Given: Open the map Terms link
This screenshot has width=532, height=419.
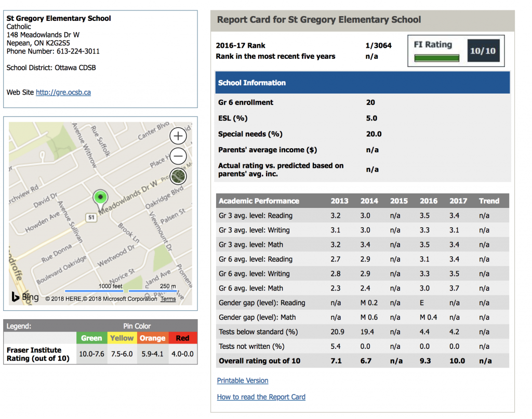Looking at the screenshot, I should click(x=168, y=299).
